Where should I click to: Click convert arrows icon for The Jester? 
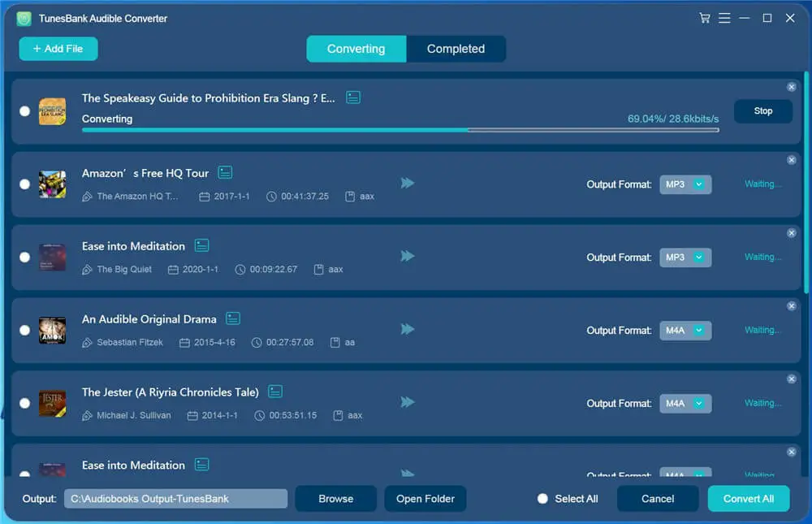(x=408, y=402)
